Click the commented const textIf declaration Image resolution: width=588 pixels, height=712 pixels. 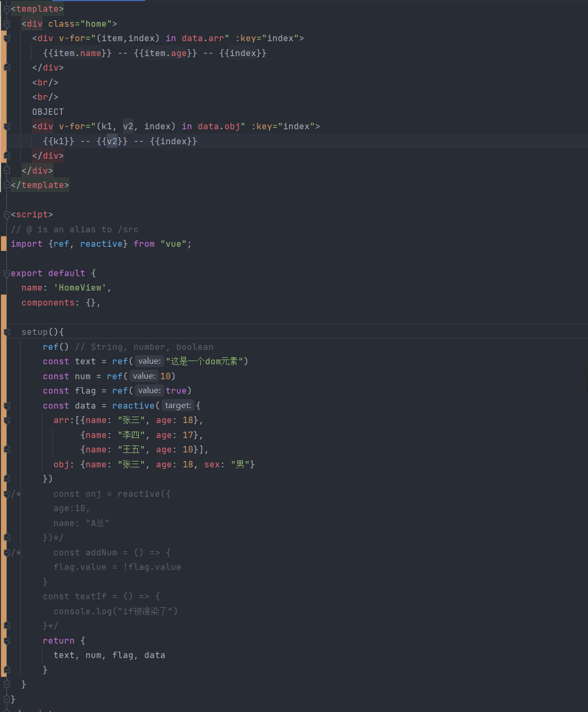click(x=101, y=597)
